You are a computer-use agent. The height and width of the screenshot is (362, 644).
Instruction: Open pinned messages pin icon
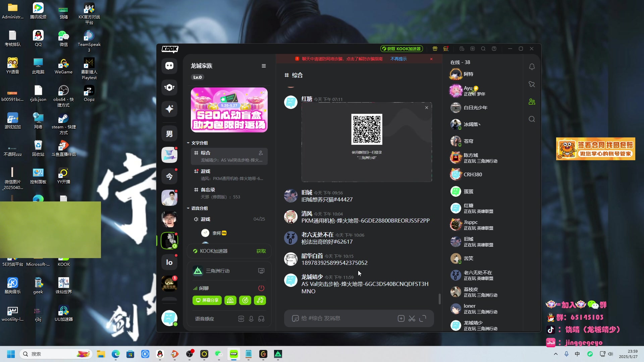click(x=532, y=84)
